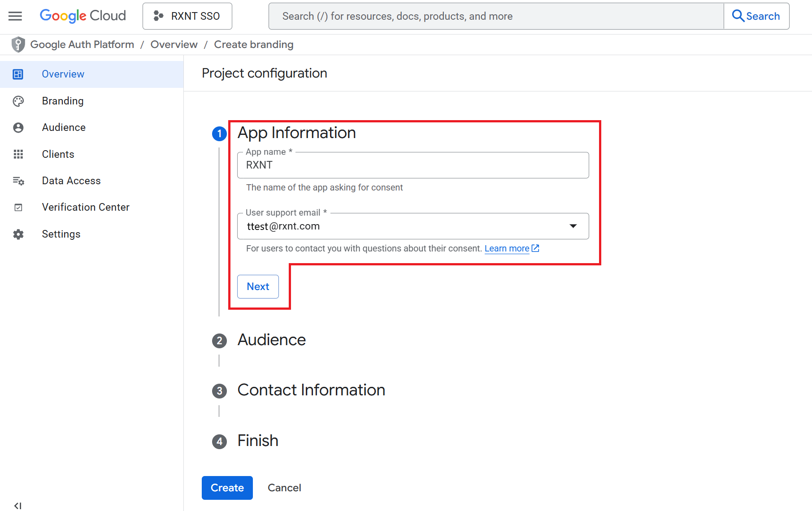Open the navigation hamburger menu
The width and height of the screenshot is (812, 511).
(x=15, y=16)
